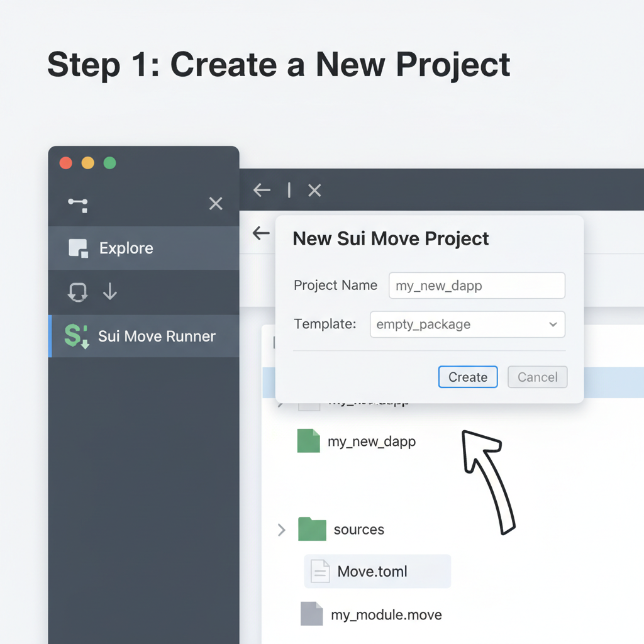The image size is (644, 644).
Task: Select my_module.move in the file tree
Action: point(386,614)
